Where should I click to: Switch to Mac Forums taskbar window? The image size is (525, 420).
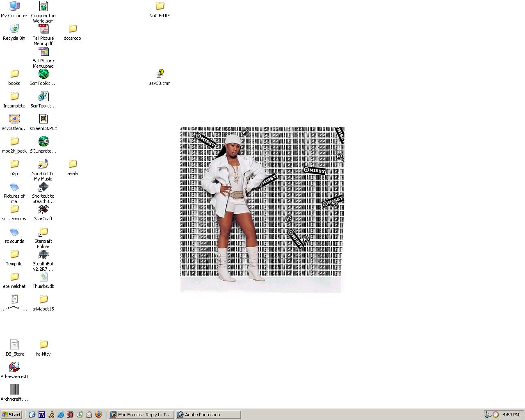pos(142,415)
